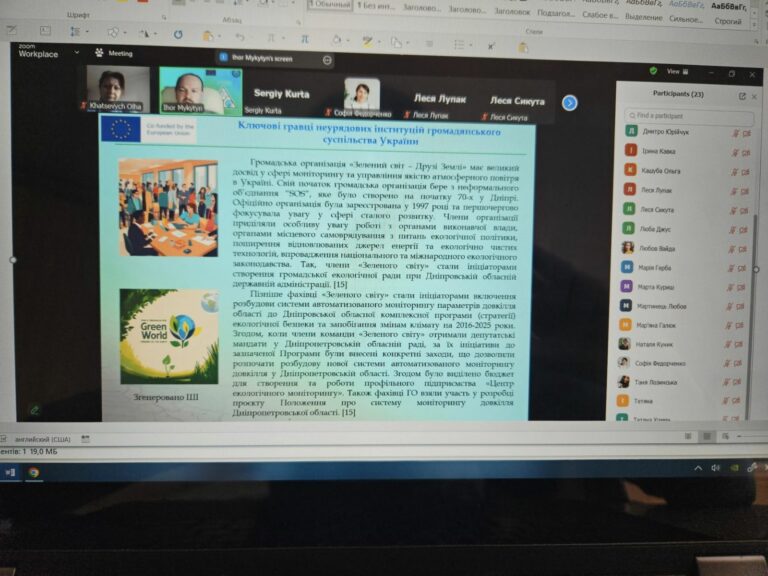768x576 pixels.
Task: Apply the Подзагол... style in Word
Action: (555, 13)
